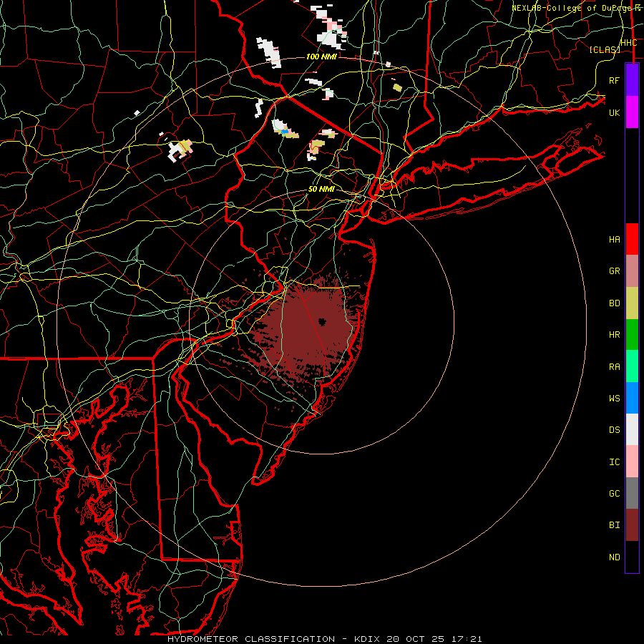The height and width of the screenshot is (644, 644).
Task: Click the light green RA legend swatch
Action: click(632, 366)
